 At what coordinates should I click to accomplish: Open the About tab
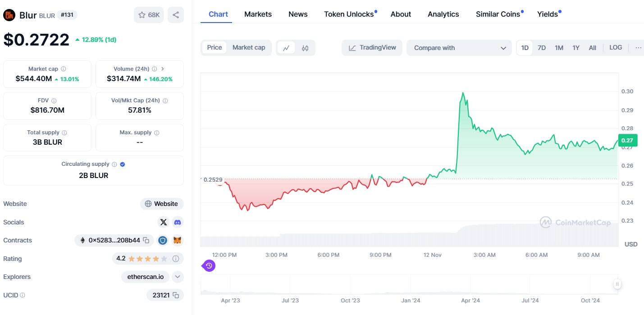pyautogui.click(x=401, y=14)
